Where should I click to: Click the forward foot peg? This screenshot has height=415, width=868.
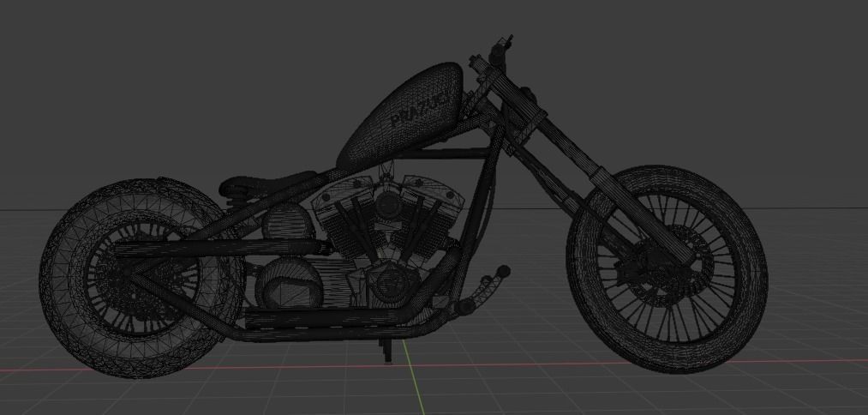coord(503,272)
